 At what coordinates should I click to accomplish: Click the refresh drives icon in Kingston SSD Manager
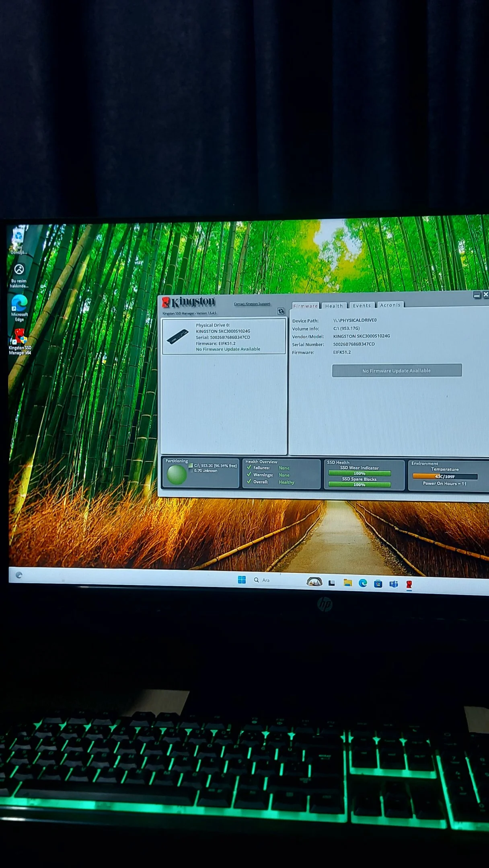[x=281, y=311]
